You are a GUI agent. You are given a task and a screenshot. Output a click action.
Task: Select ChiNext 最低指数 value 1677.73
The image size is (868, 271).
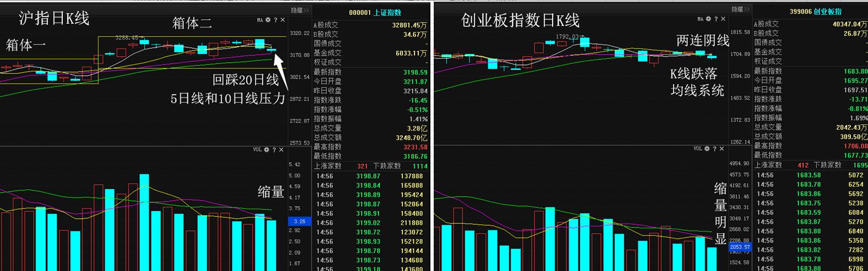coord(855,156)
